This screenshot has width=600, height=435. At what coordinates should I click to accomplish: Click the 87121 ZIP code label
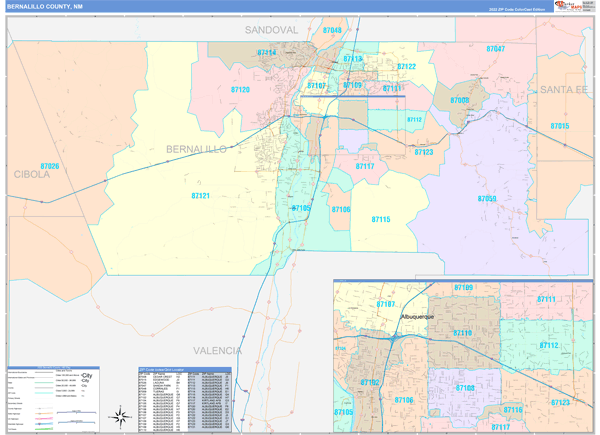click(x=200, y=196)
